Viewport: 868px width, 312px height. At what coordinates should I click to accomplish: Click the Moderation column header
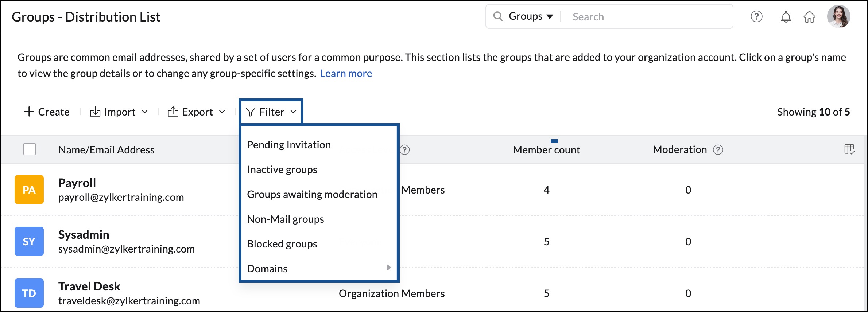tap(680, 150)
